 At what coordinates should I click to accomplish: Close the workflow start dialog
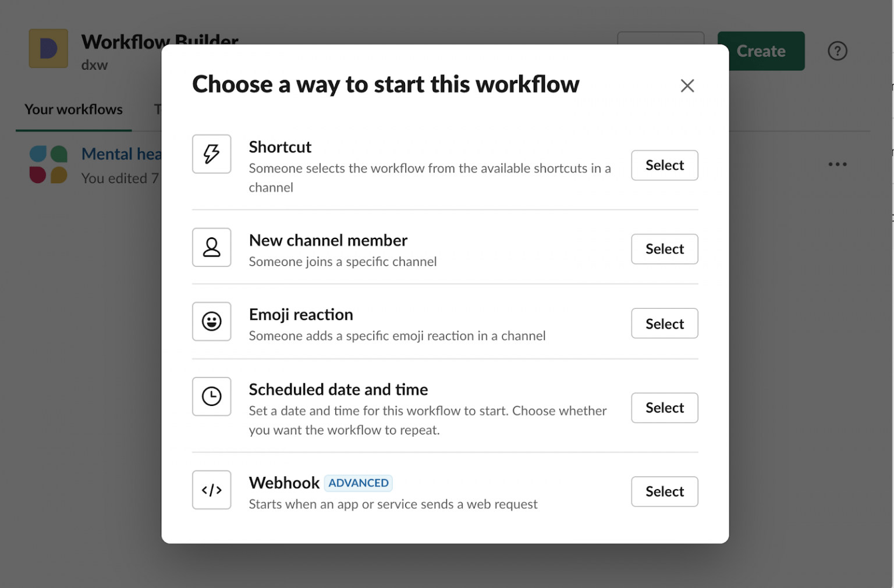click(x=687, y=85)
